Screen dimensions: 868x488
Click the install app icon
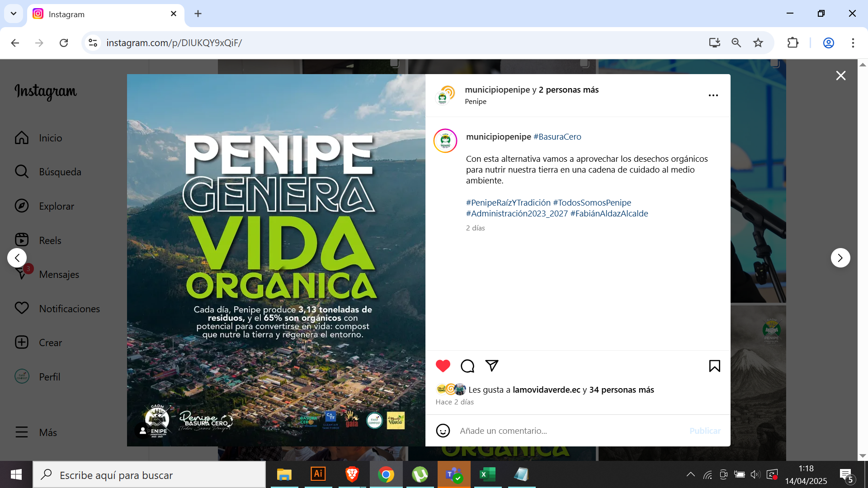point(714,43)
